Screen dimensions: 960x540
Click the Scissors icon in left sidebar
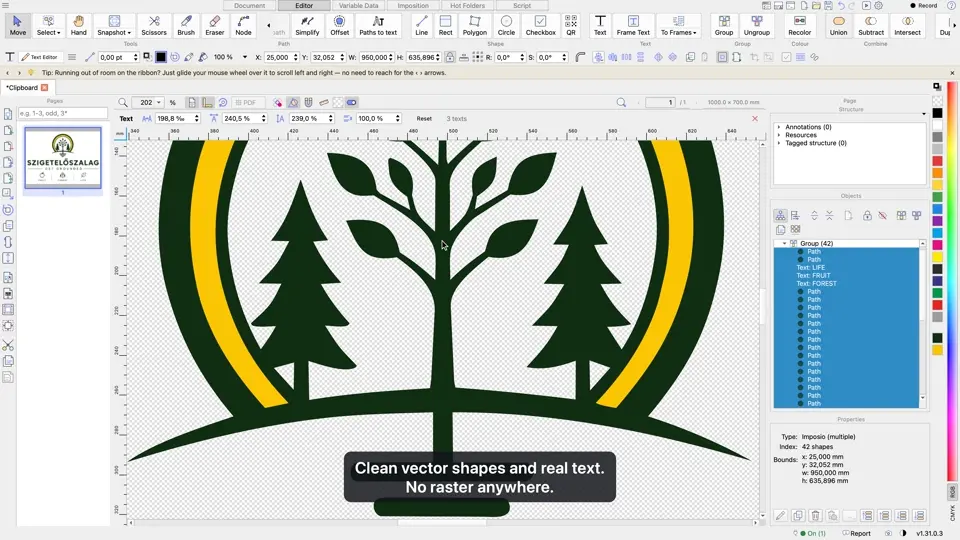coord(8,345)
